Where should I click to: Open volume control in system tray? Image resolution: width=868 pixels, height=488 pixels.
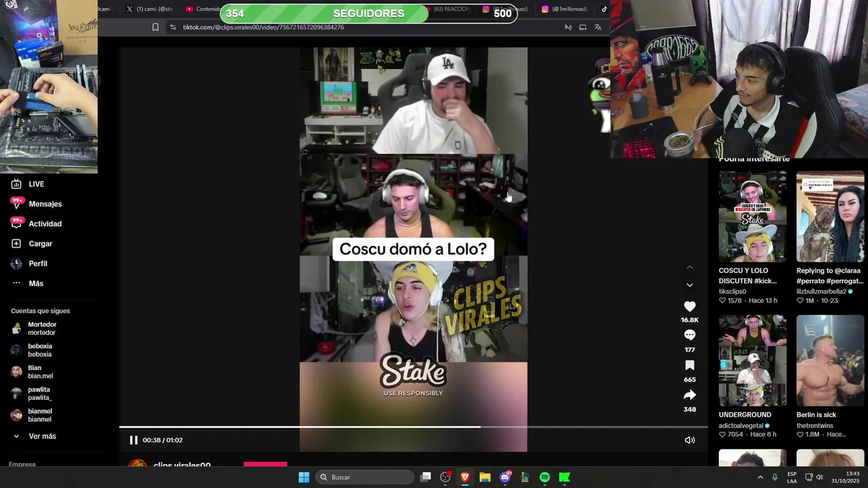pos(819,477)
